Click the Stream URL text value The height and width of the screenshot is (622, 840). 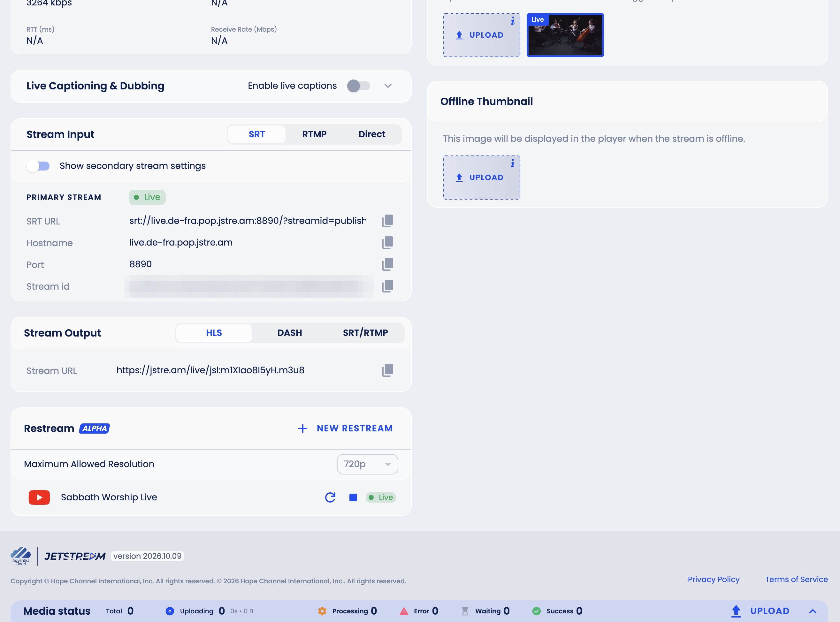tap(210, 370)
